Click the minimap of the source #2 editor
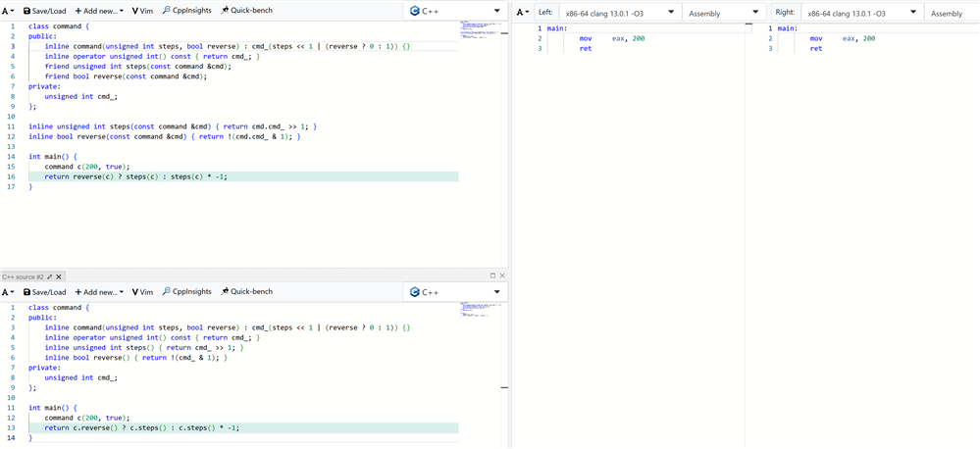 coord(482,311)
